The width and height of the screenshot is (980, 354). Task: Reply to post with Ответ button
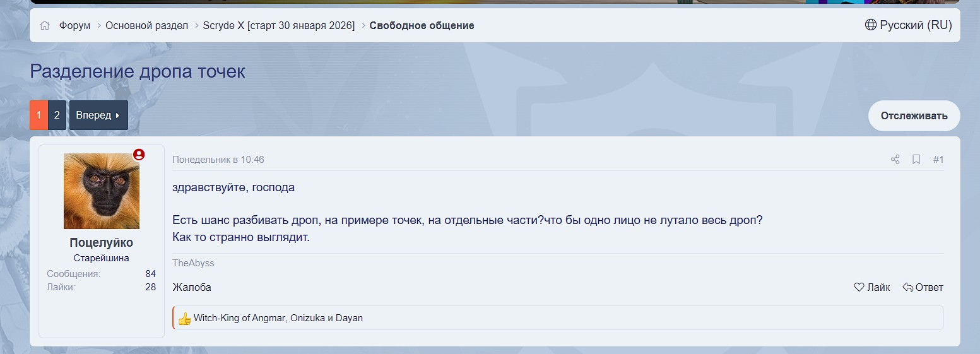click(x=923, y=288)
